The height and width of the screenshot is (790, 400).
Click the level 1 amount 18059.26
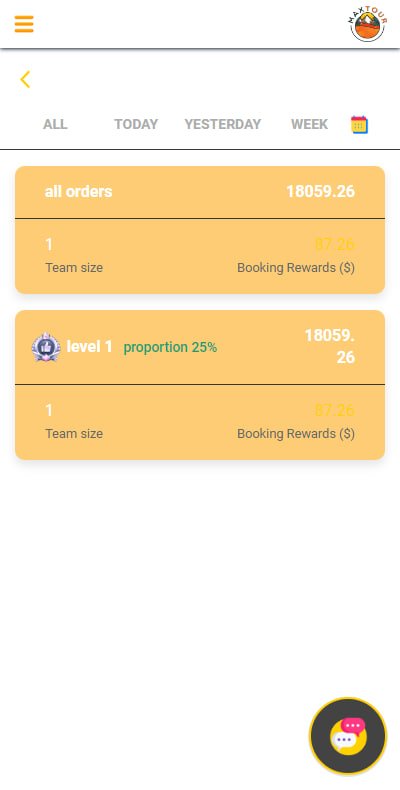click(x=330, y=347)
